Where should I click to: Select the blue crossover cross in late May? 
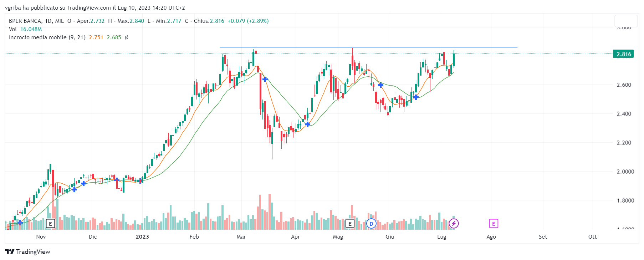click(x=380, y=85)
